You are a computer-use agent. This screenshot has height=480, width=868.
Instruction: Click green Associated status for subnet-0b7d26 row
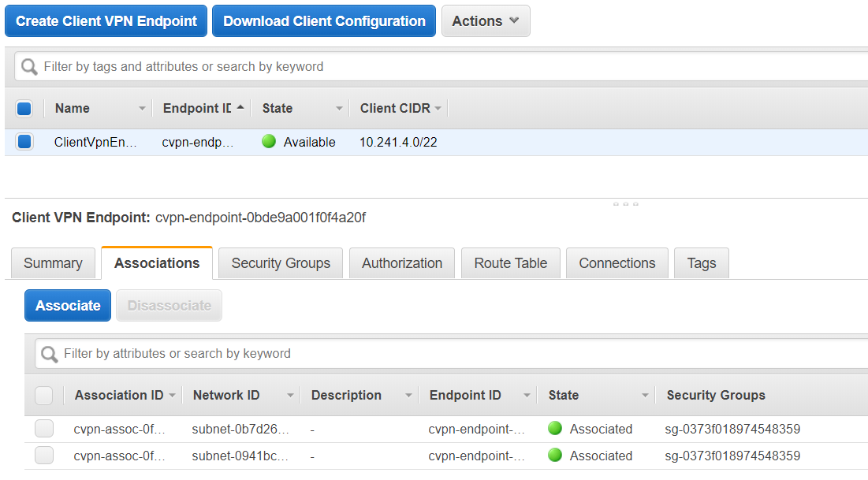click(555, 429)
